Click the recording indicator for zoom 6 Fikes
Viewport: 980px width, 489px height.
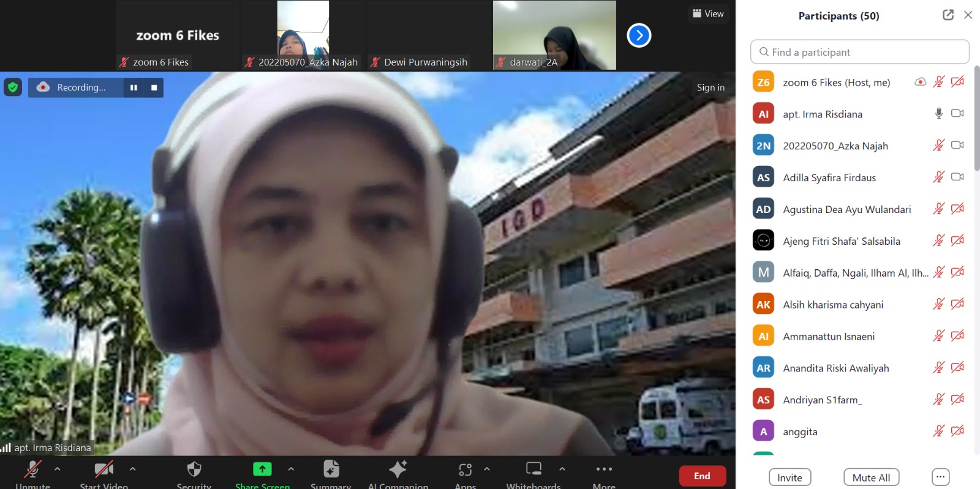pyautogui.click(x=920, y=82)
